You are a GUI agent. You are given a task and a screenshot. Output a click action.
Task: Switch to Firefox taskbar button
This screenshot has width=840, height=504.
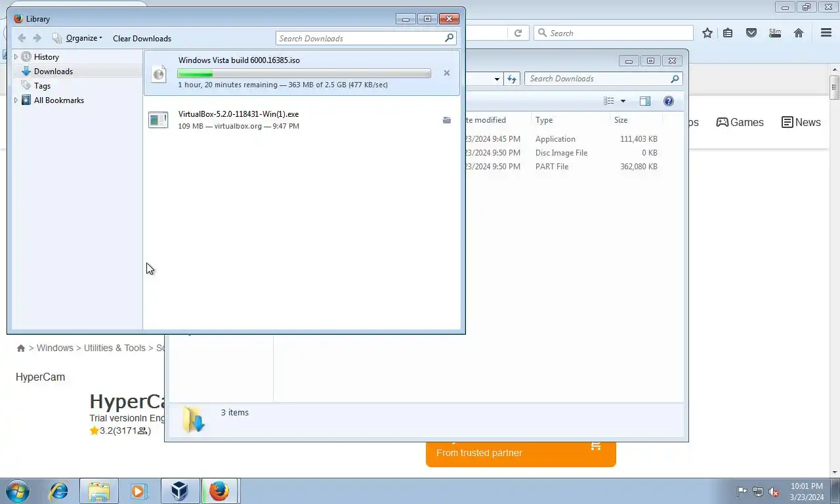click(220, 491)
